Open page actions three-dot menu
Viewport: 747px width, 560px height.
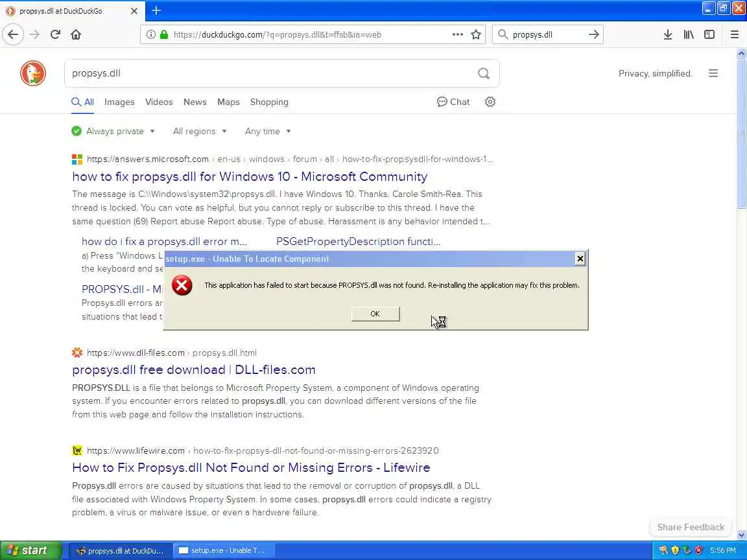coord(457,34)
